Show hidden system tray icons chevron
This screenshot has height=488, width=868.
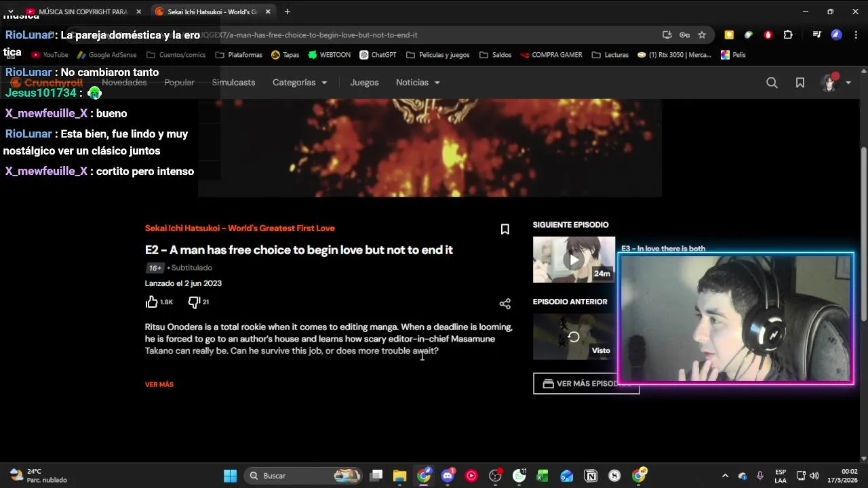(725, 476)
